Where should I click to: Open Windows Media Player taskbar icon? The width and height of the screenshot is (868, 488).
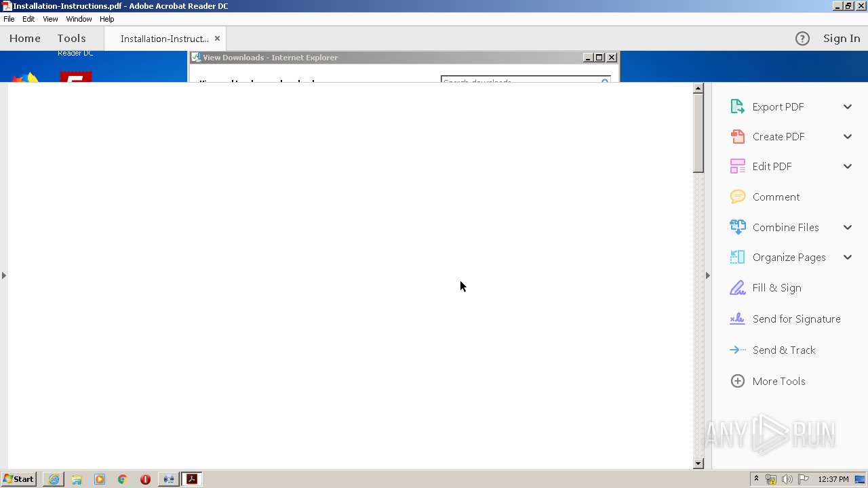(100, 479)
